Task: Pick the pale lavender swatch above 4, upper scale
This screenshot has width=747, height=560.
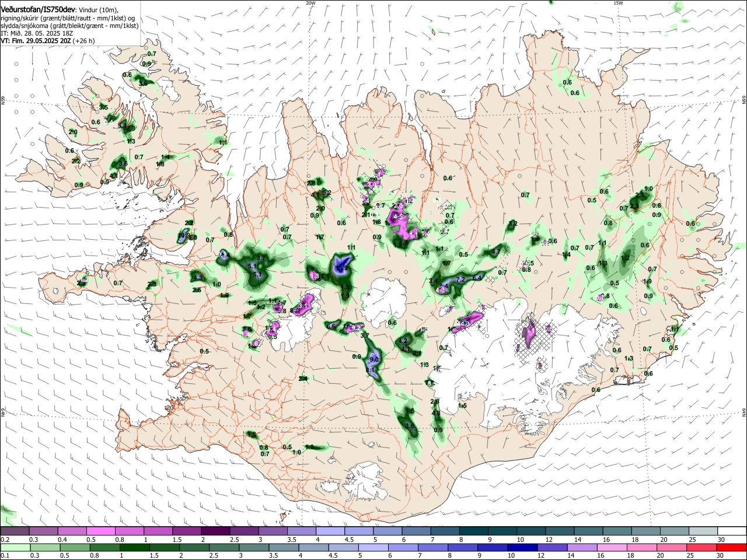Action: click(x=330, y=531)
